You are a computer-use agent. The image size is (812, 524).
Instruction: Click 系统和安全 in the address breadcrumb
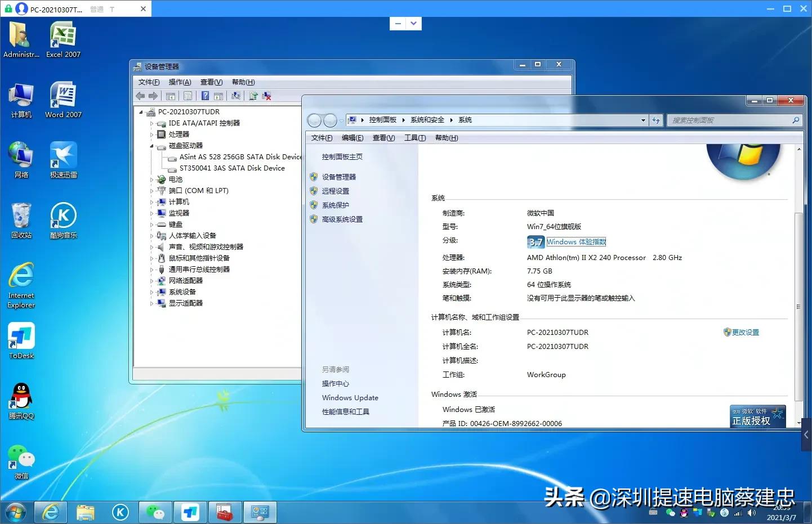(427, 120)
